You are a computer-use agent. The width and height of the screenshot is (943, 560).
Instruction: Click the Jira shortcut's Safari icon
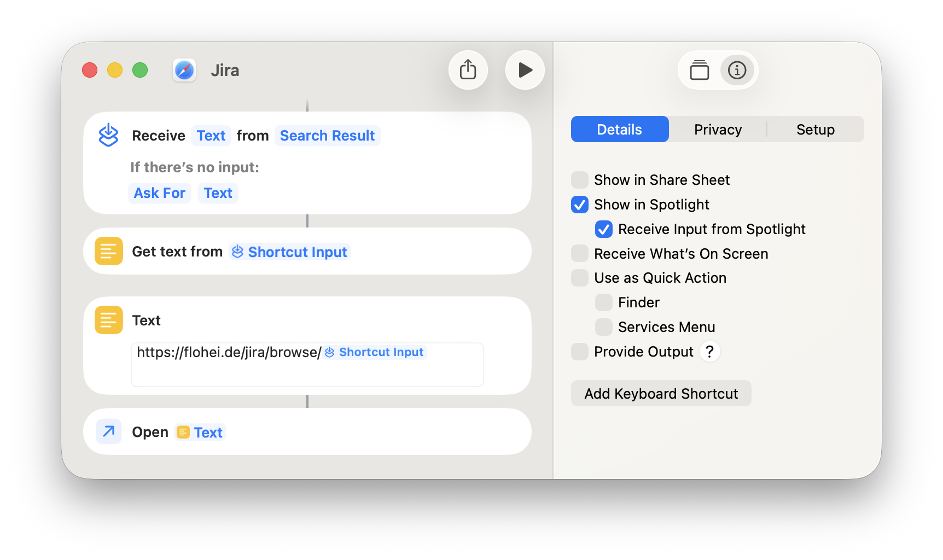click(184, 70)
